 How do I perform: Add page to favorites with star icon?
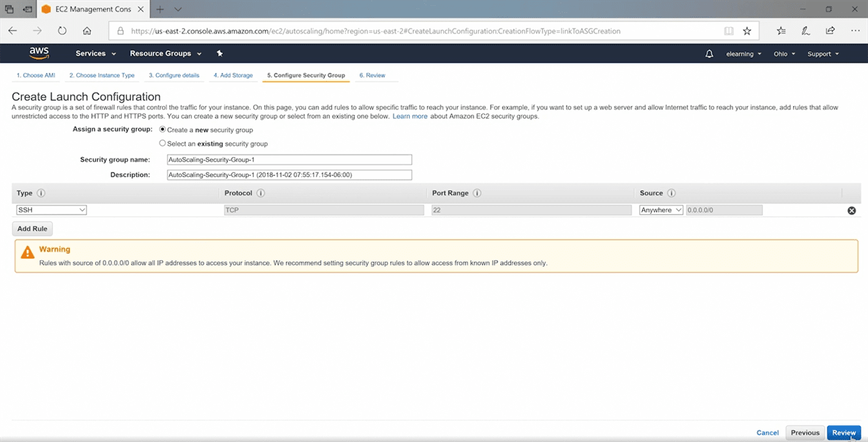click(x=747, y=30)
